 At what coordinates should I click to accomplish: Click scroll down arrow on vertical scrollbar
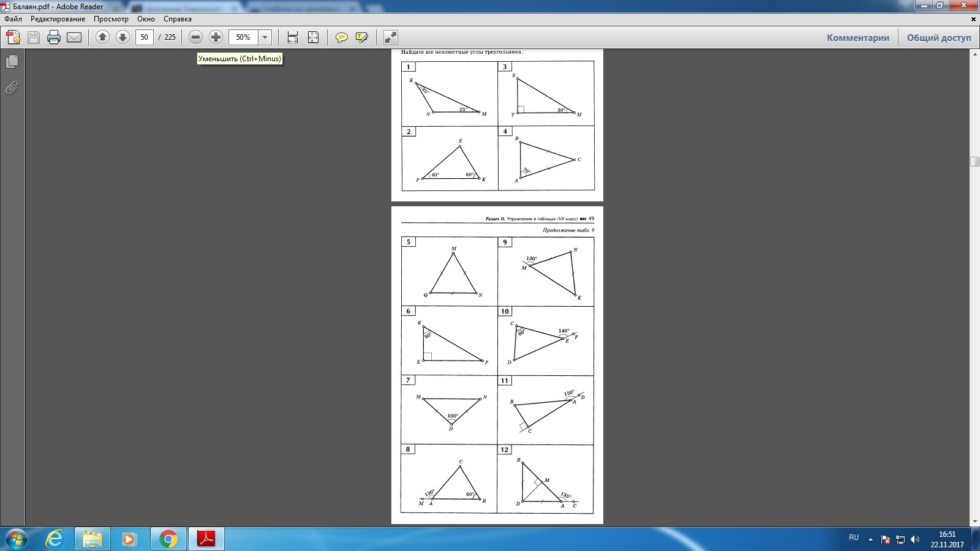(x=974, y=522)
